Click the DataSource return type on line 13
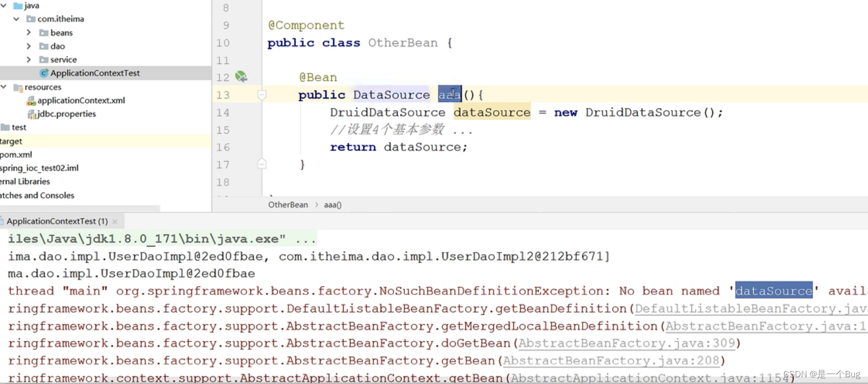Viewport: 868px width, 384px height. [x=391, y=95]
